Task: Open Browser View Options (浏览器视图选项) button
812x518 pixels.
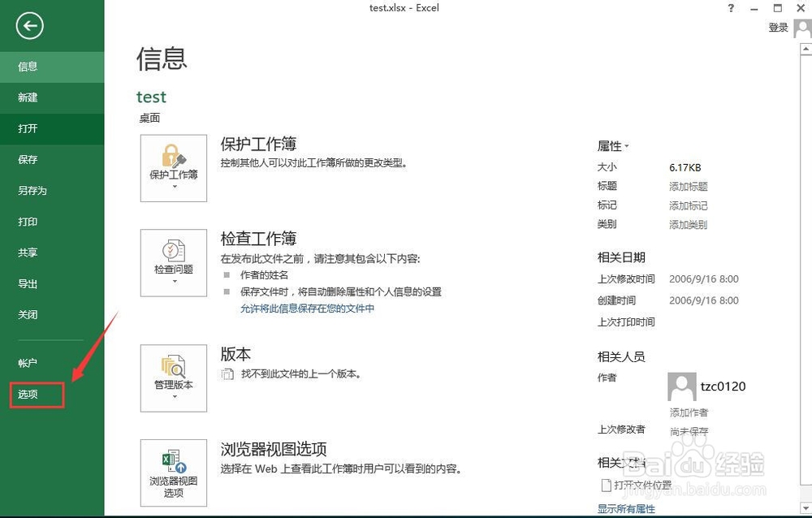Action: [174, 473]
